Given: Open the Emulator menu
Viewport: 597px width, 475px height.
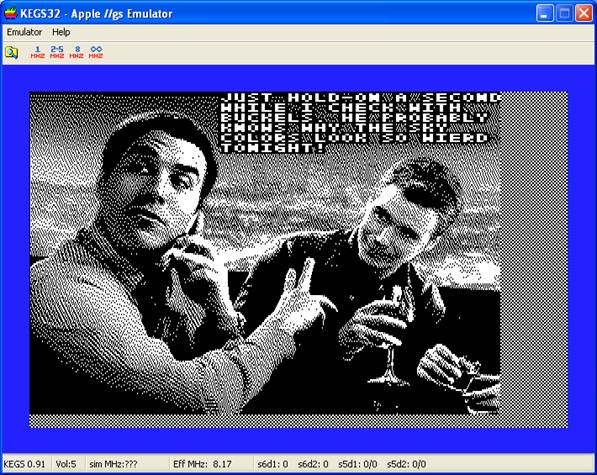Looking at the screenshot, I should (24, 32).
